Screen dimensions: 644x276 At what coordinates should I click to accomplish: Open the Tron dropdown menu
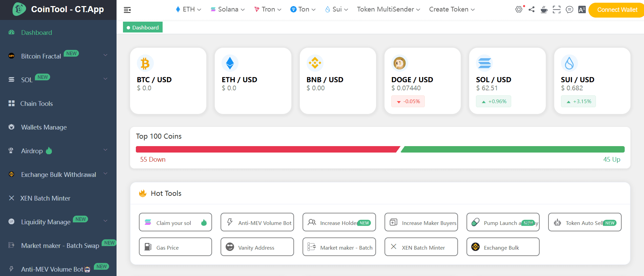pos(268,9)
